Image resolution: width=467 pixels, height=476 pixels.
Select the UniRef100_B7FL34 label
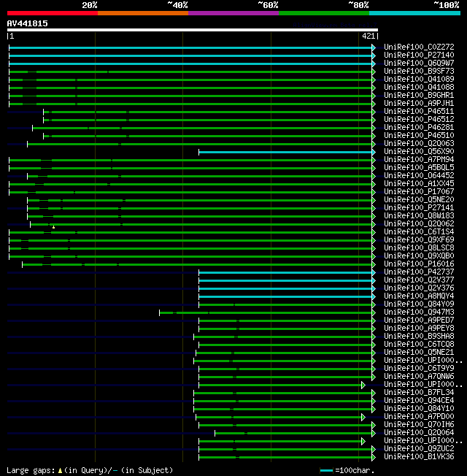[419, 392]
